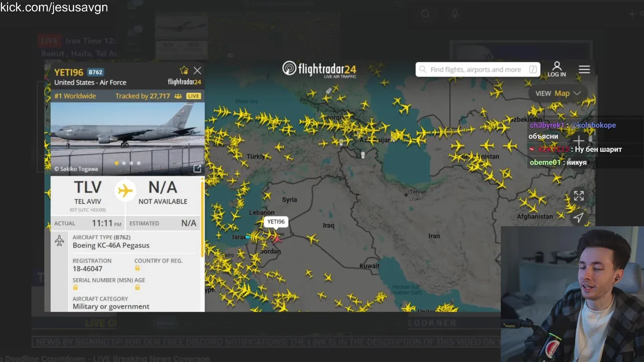Image resolution: width=644 pixels, height=362 pixels.
Task: Click the locked Country of Reg. padlock
Action: point(137,268)
